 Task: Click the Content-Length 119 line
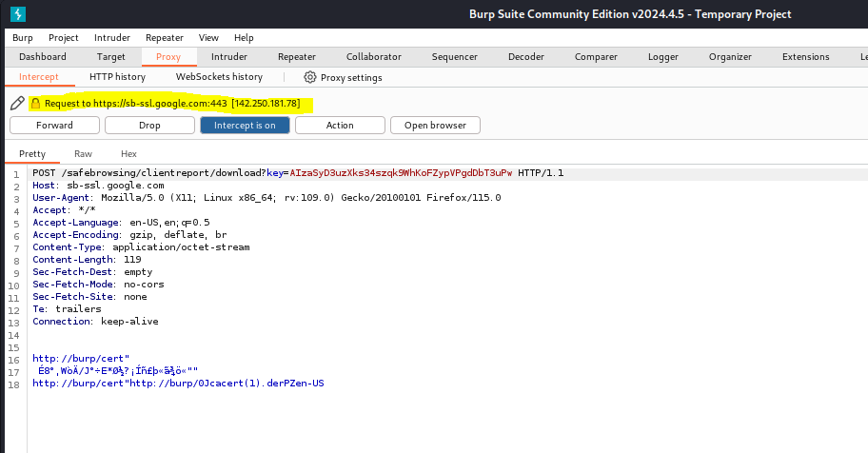[87, 259]
